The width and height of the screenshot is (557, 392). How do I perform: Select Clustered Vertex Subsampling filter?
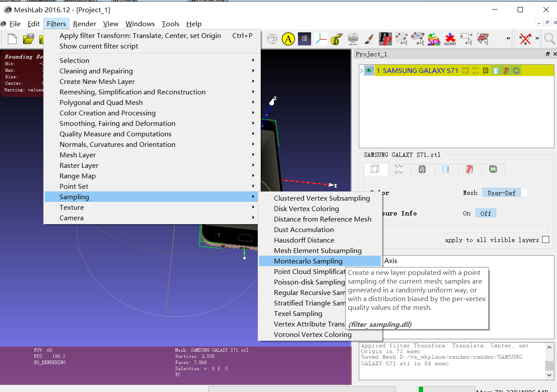coord(320,198)
